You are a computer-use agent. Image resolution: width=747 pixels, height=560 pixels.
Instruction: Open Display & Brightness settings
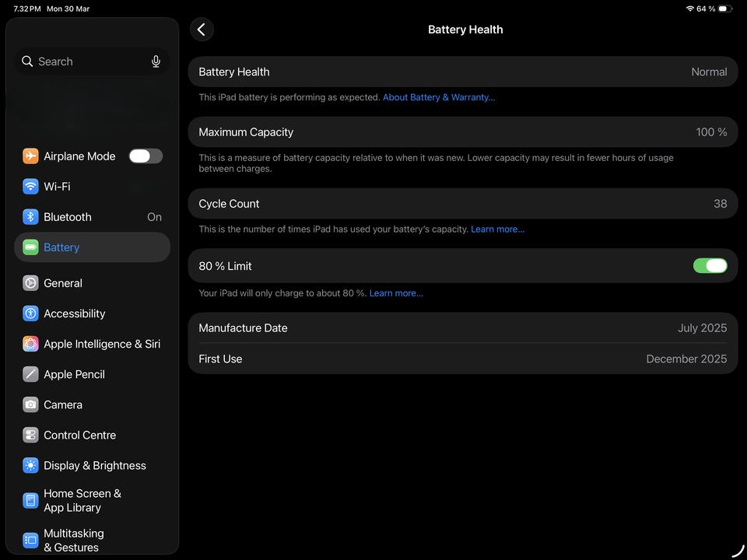pyautogui.click(x=93, y=466)
